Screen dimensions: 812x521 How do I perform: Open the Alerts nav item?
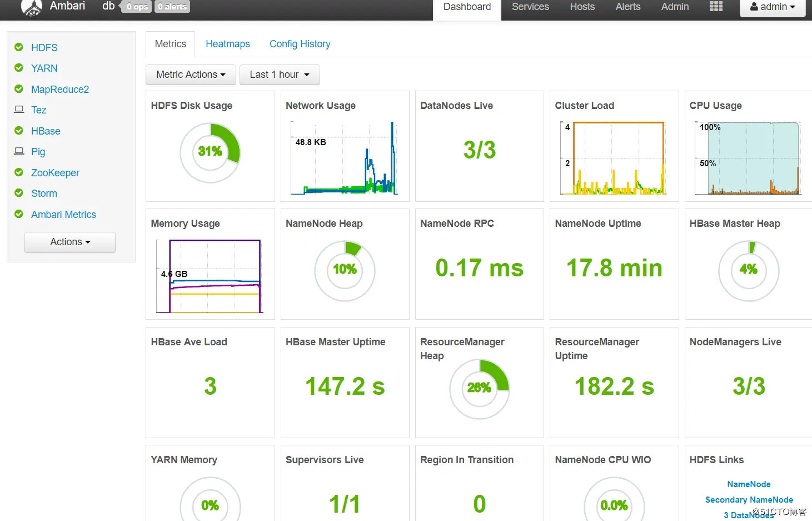628,7
